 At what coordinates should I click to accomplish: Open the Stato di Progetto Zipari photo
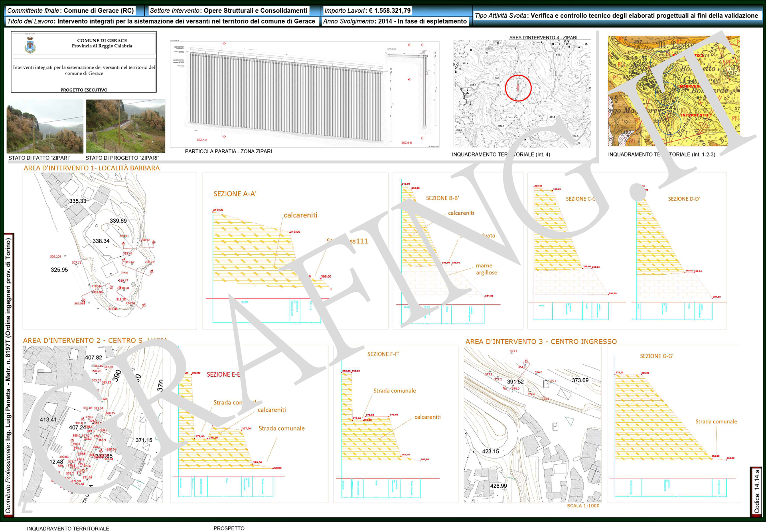[125, 126]
